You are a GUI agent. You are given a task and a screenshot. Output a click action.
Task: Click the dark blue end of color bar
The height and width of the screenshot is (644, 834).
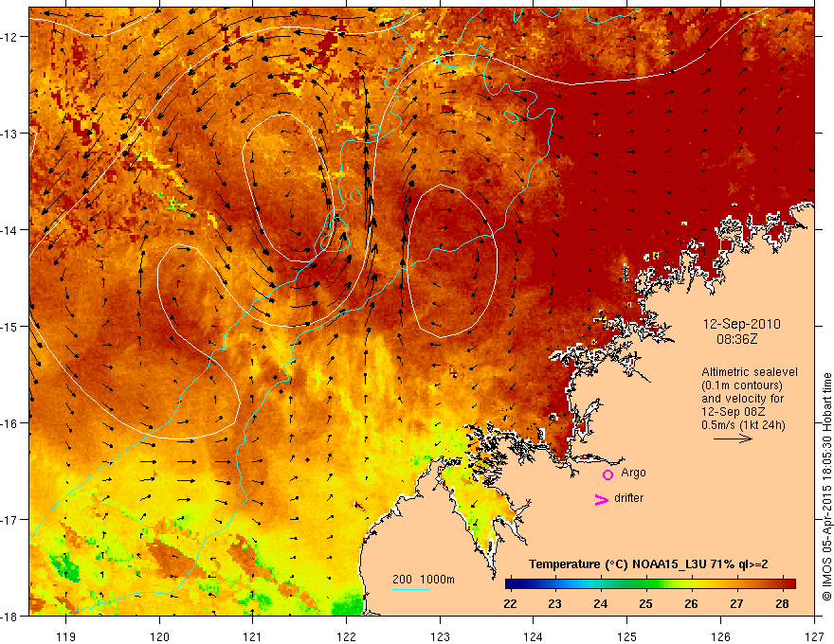point(511,584)
